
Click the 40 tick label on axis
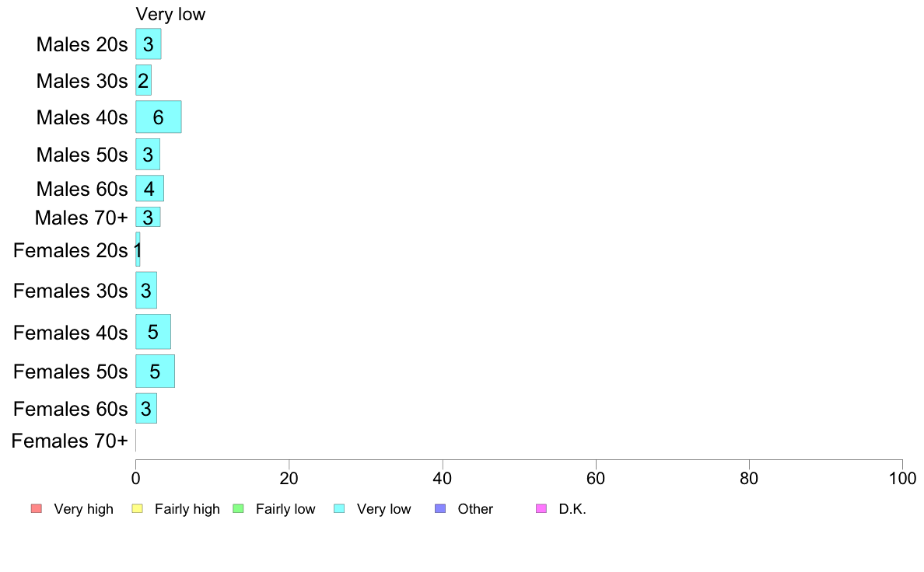[443, 478]
